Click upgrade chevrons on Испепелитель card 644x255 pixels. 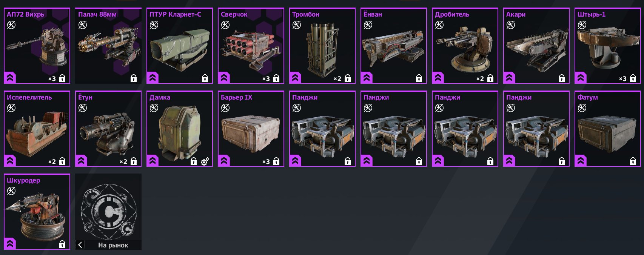click(10, 161)
